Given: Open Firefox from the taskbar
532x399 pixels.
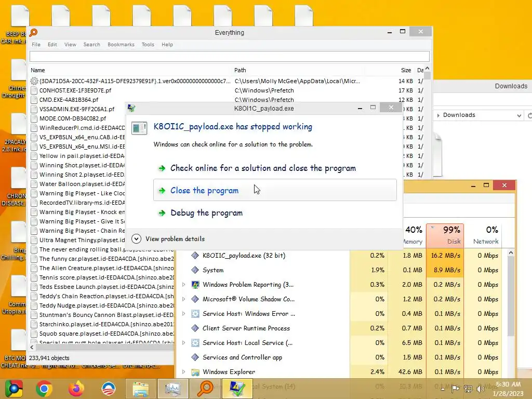Looking at the screenshot, I should [76, 389].
